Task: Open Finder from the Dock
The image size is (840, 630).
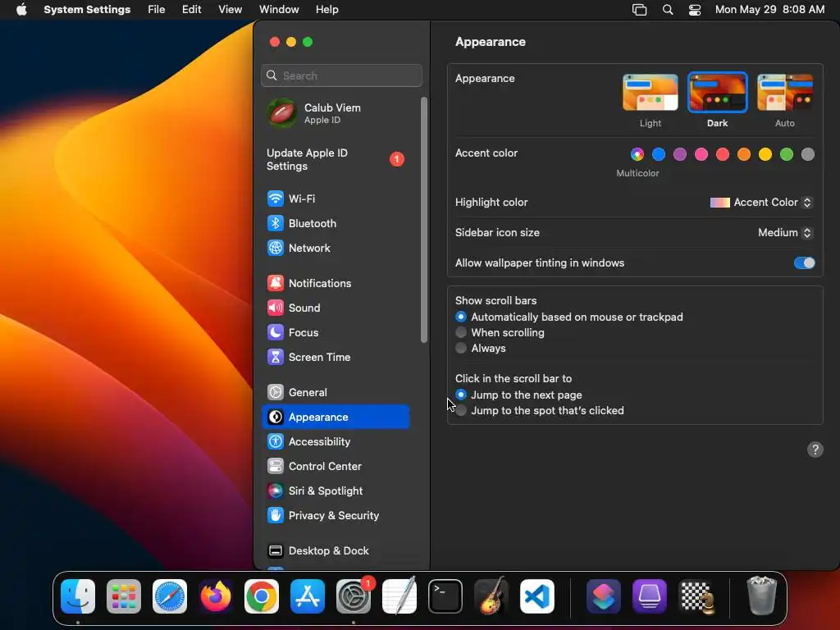Action: coord(78,596)
